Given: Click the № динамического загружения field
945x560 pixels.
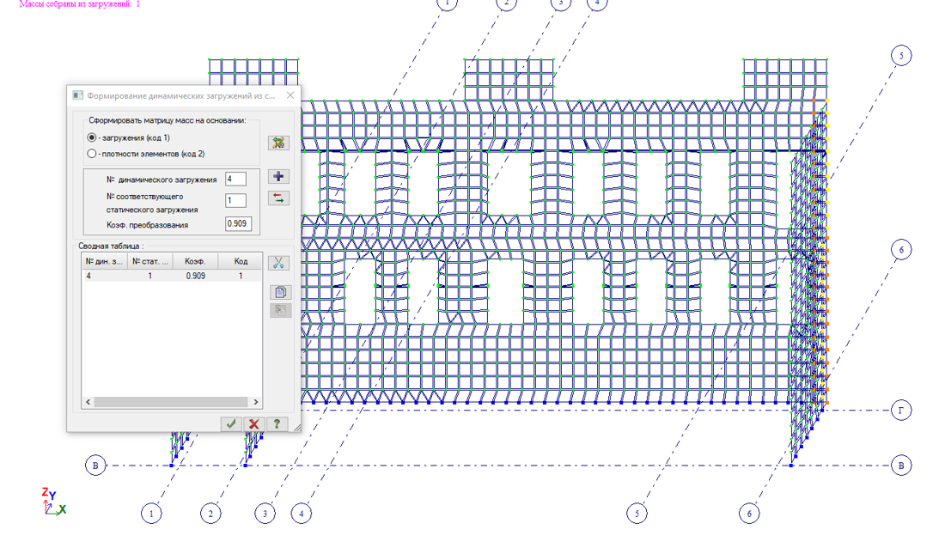Looking at the screenshot, I should (235, 179).
